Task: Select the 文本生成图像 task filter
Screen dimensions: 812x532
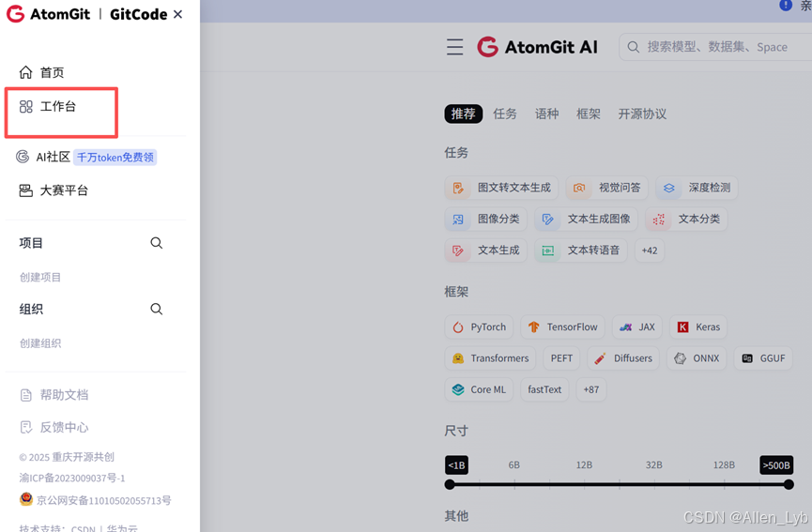Action: point(586,220)
